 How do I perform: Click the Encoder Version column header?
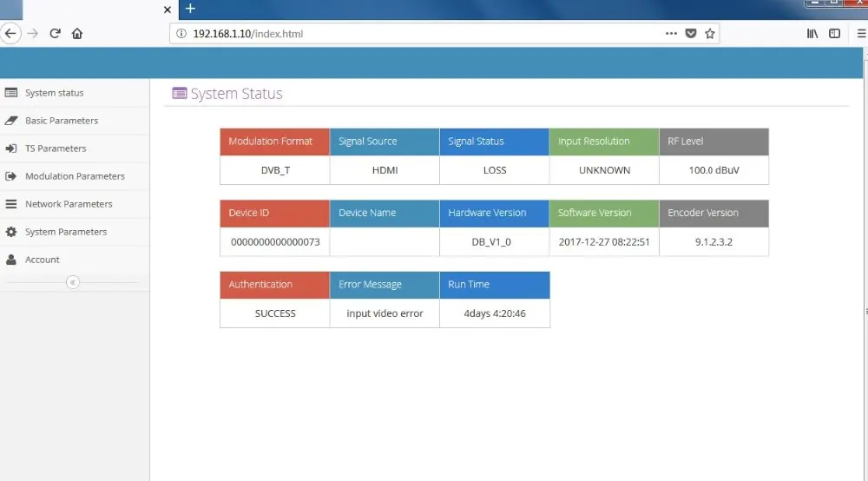coord(713,213)
